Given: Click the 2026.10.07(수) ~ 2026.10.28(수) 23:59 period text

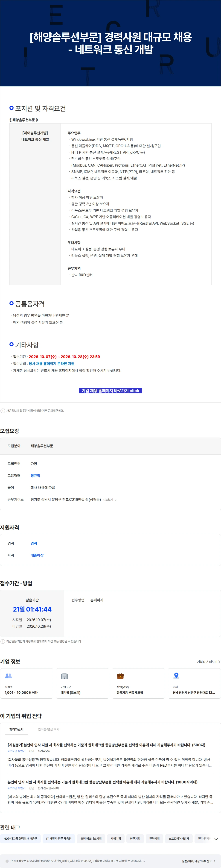Looking at the screenshot, I should pyautogui.click(x=64, y=356).
